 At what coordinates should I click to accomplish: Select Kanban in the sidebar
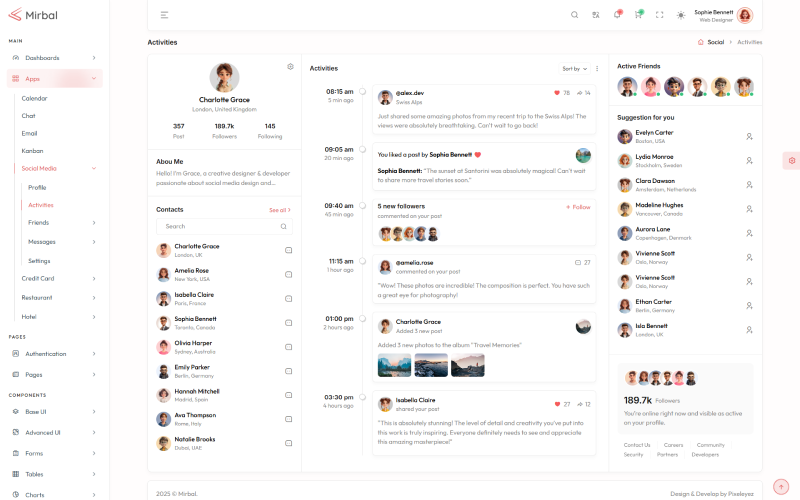tap(33, 150)
